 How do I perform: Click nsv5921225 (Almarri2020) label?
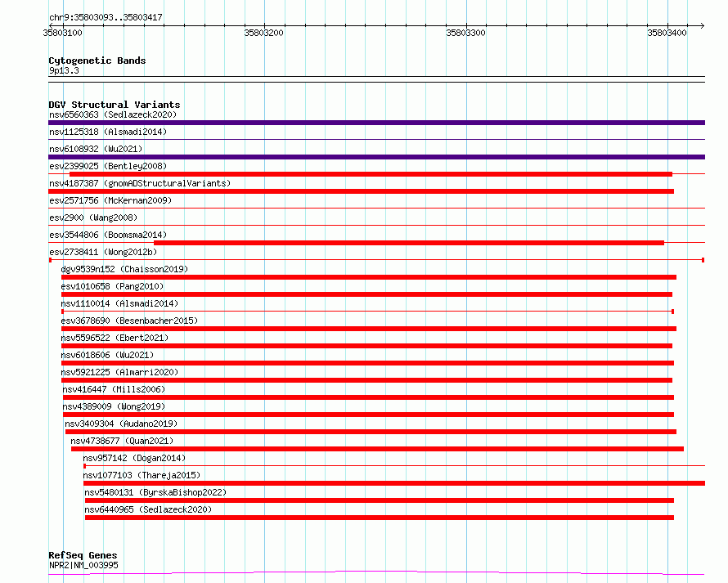pyautogui.click(x=119, y=372)
